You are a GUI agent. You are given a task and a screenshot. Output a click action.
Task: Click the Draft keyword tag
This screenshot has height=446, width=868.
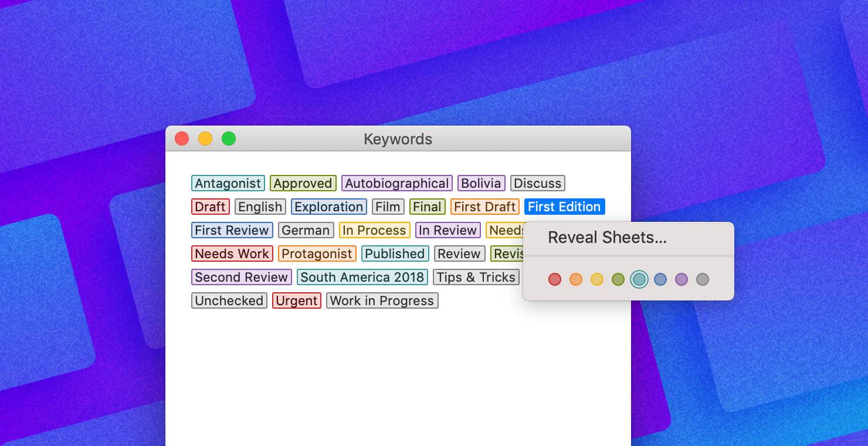(x=211, y=207)
